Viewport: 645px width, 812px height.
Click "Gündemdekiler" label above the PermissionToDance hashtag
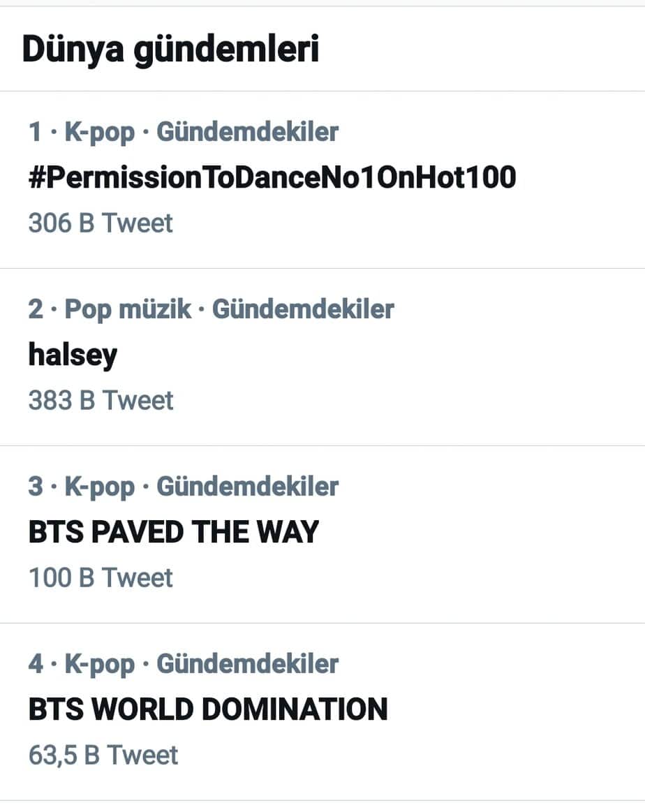(x=248, y=132)
